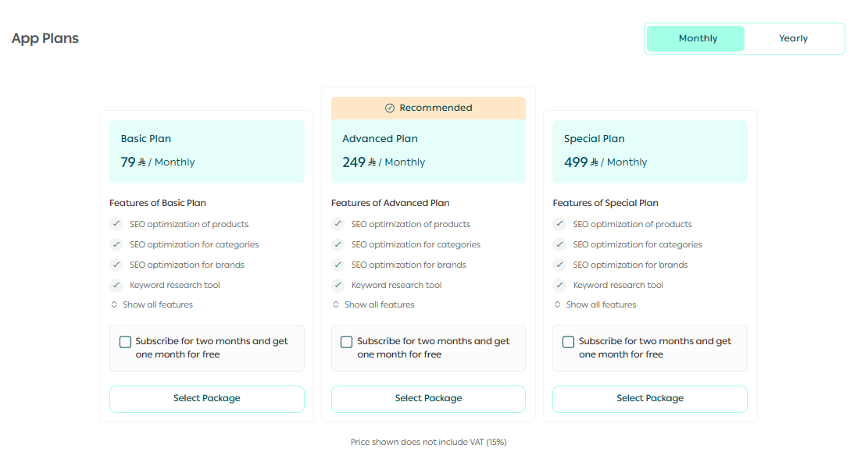This screenshot has height=466, width=868.
Task: Click Special Plan keyword research checkmark icon
Action: [x=559, y=285]
